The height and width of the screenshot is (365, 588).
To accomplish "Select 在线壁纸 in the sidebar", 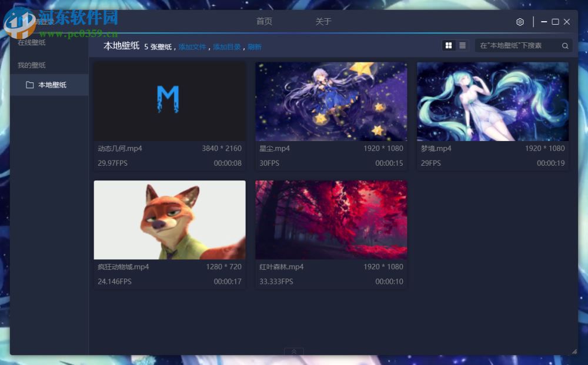I will coord(32,43).
